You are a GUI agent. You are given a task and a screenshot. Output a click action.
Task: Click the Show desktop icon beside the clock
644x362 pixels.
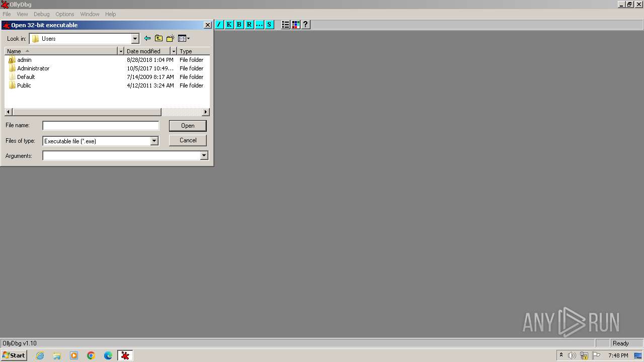tap(638, 355)
